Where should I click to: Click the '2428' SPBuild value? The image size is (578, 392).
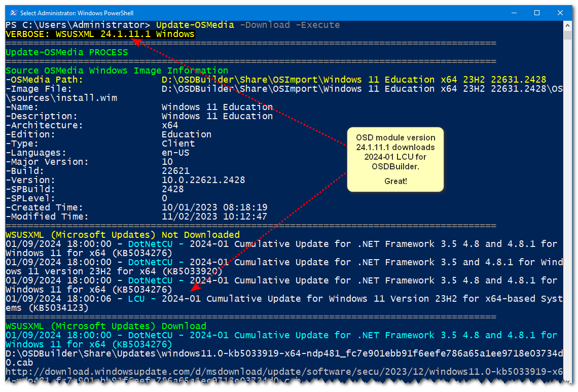[172, 189]
